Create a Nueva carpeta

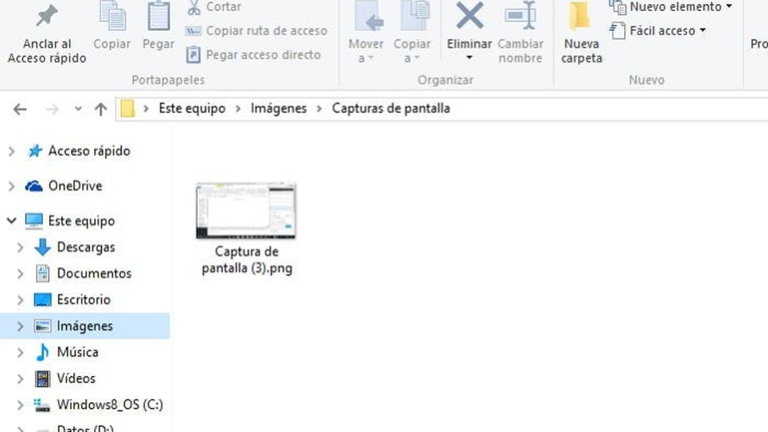(581, 32)
